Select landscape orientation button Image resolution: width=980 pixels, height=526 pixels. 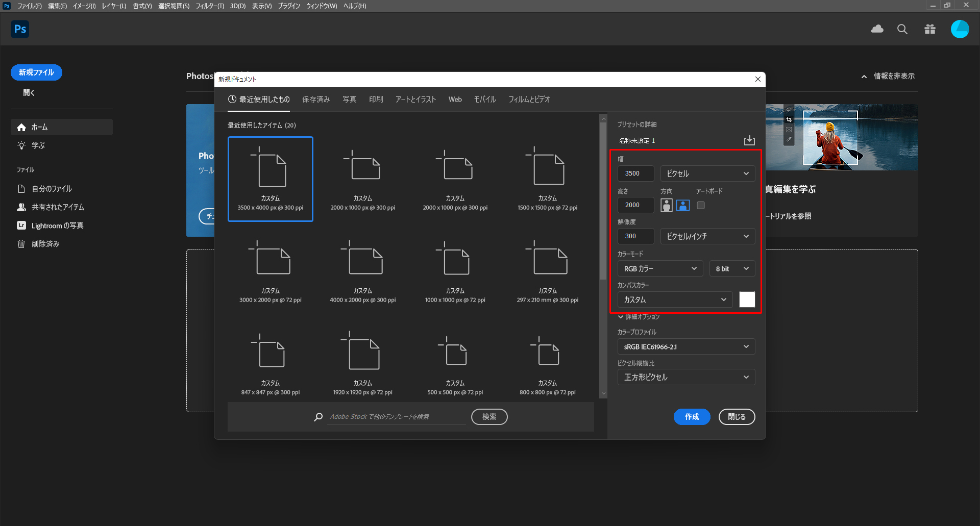click(682, 205)
